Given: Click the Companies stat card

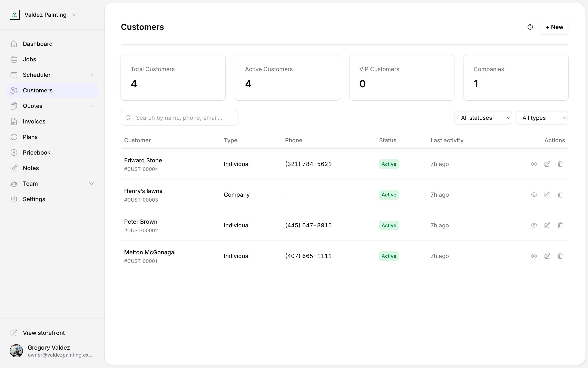Looking at the screenshot, I should [x=516, y=77].
